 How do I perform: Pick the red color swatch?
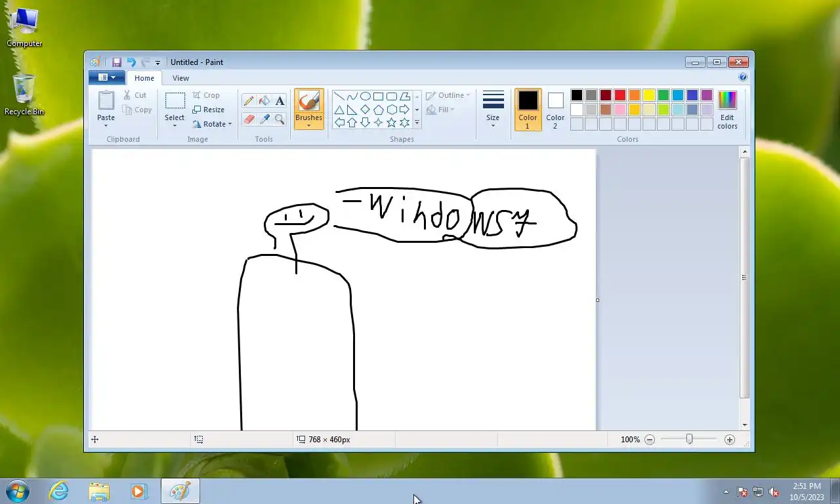(620, 95)
